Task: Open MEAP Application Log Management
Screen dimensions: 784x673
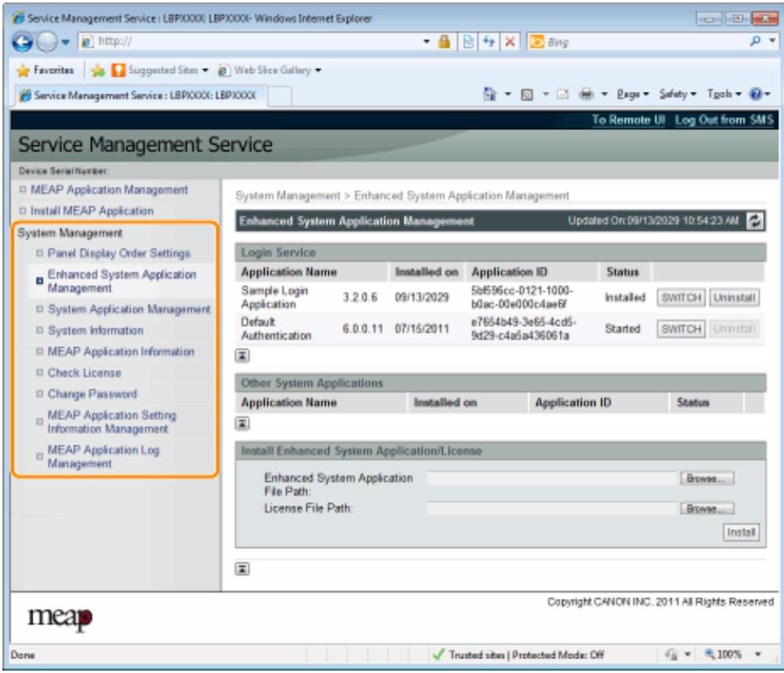Action: point(103,457)
